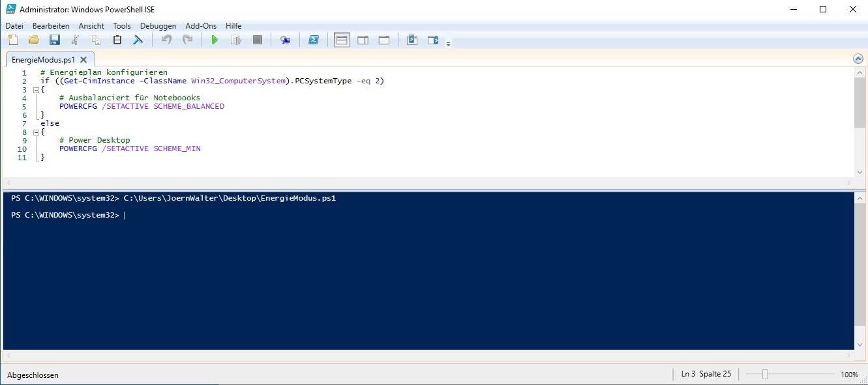This screenshot has width=868, height=385.
Task: Click the Open script folder icon
Action: pos(33,40)
